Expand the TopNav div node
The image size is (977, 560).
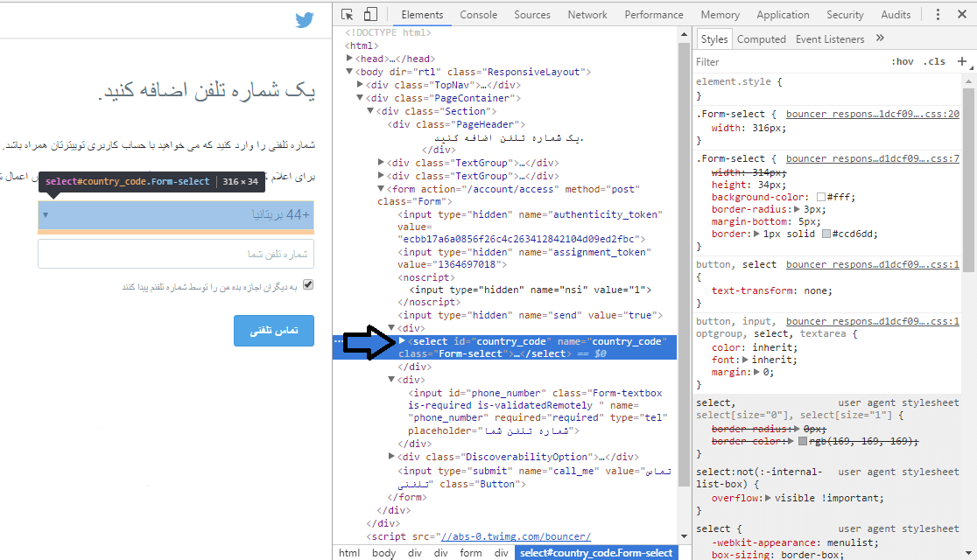[360, 85]
